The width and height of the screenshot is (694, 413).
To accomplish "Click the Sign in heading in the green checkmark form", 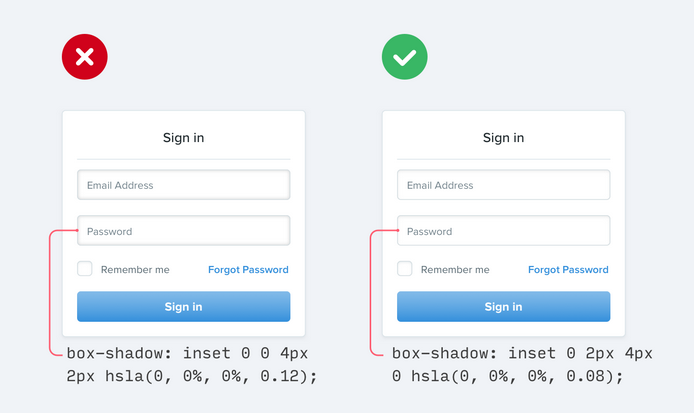I will coord(503,138).
